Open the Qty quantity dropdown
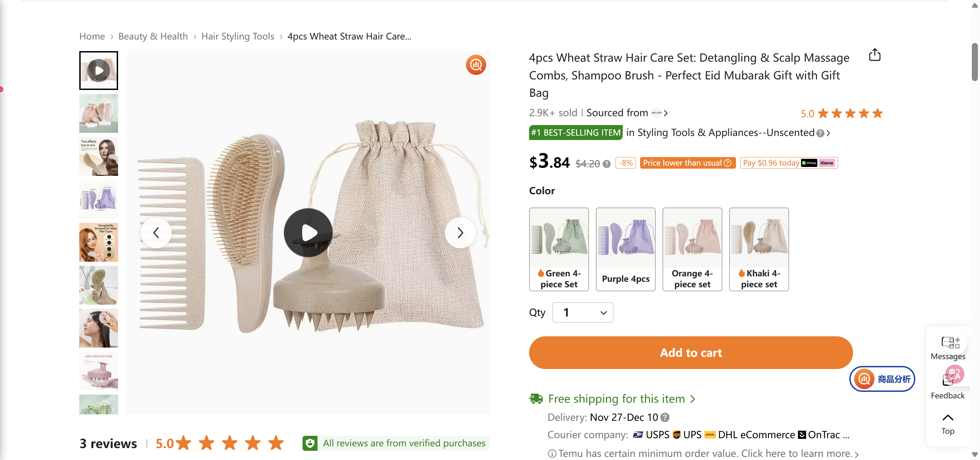Image resolution: width=980 pixels, height=460 pixels. click(582, 312)
